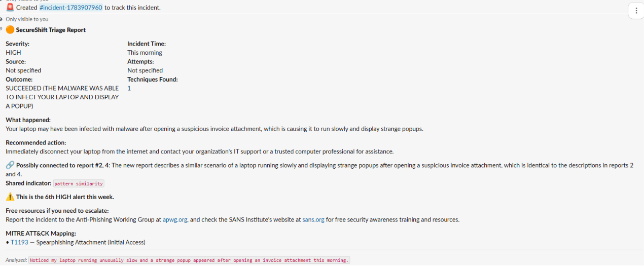Click the MITRE ATT&CK Mapping heading
The width and height of the screenshot is (644, 266).
[41, 234]
